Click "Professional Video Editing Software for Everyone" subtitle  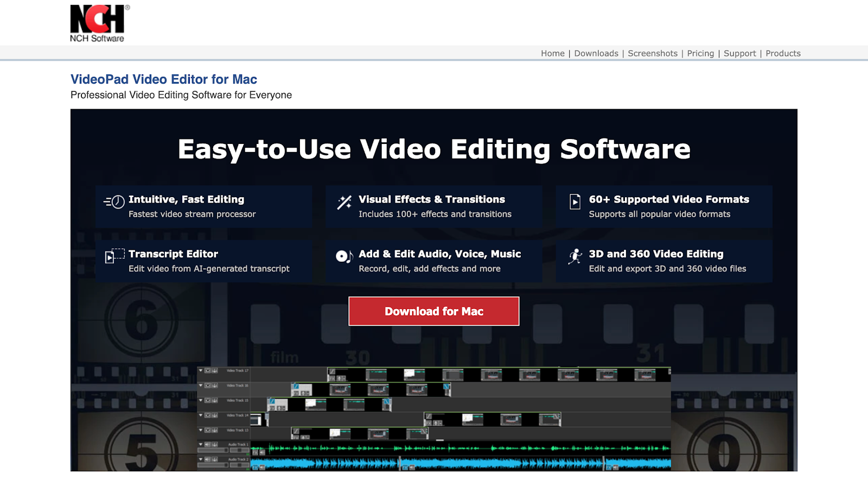click(181, 95)
